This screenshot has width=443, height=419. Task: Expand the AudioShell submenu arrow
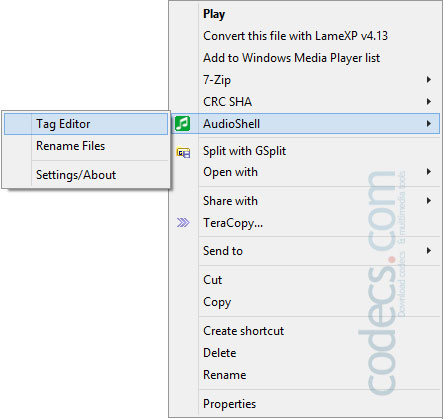429,124
